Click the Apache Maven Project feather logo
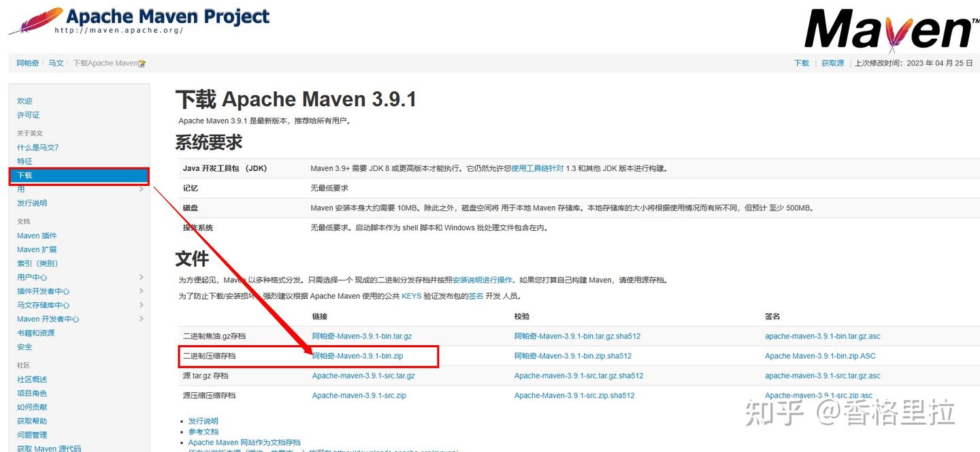 (140, 20)
